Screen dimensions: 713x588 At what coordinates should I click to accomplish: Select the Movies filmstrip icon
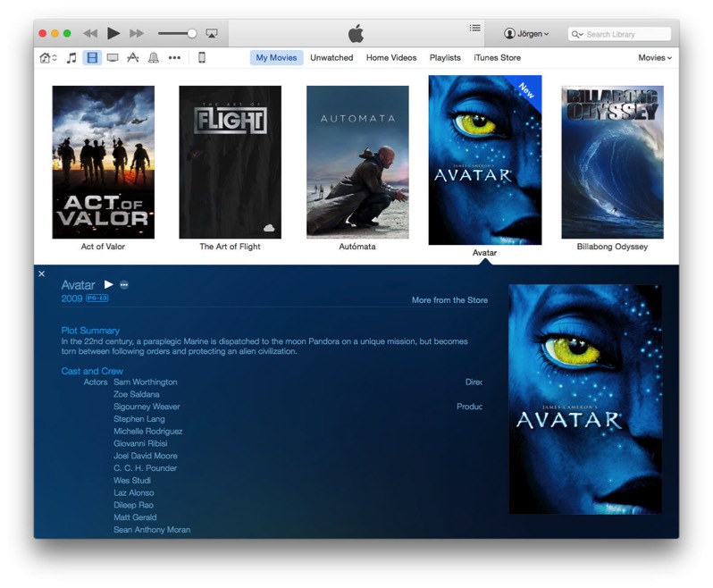pos(92,58)
